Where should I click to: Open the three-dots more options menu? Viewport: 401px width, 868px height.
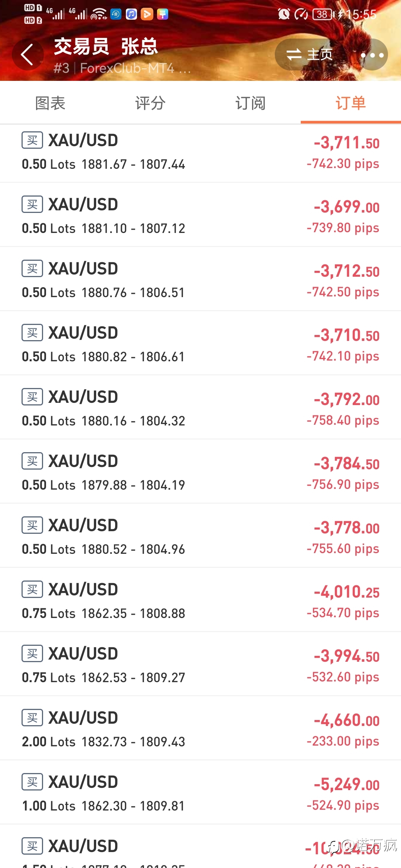(x=372, y=55)
